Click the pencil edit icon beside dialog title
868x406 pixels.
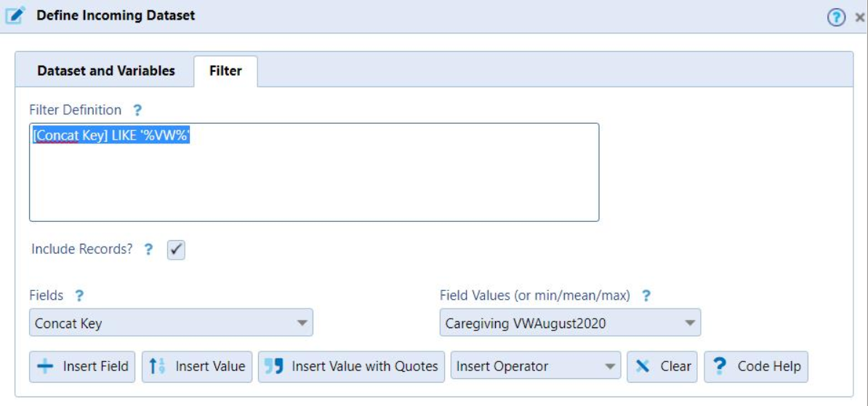tap(15, 15)
